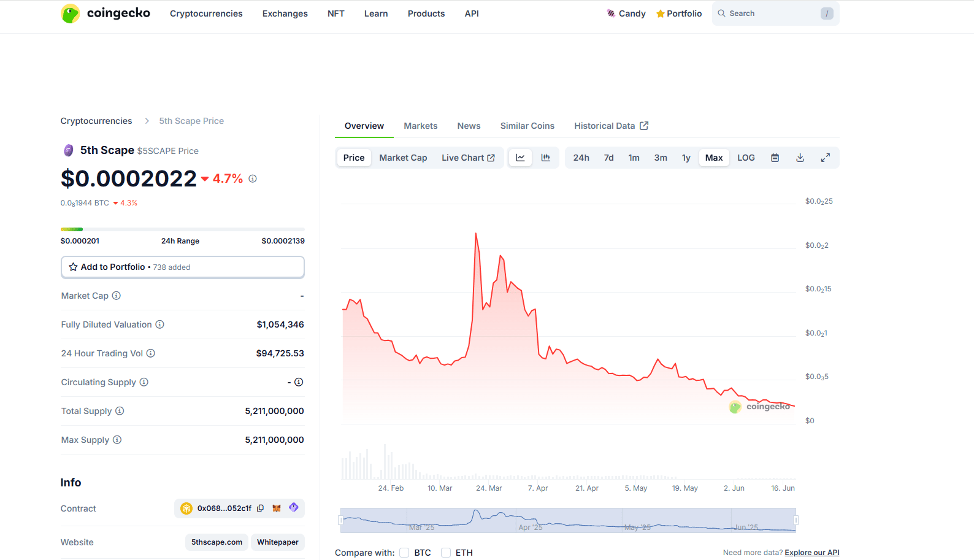Viewport: 974px width, 560px height.
Task: Switch to Overview tab
Action: tap(364, 126)
